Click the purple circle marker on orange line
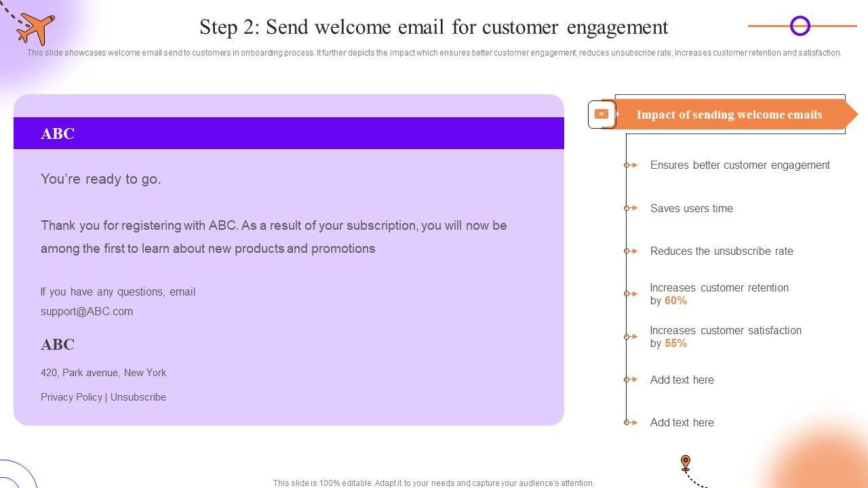The image size is (868, 488). tap(800, 26)
